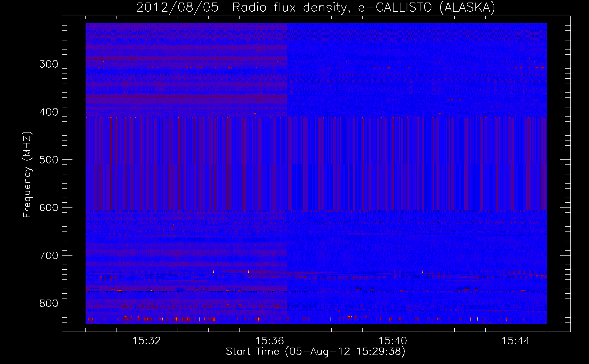Click the 700 frequency tick label
The width and height of the screenshot is (589, 364).
[x=49, y=256]
